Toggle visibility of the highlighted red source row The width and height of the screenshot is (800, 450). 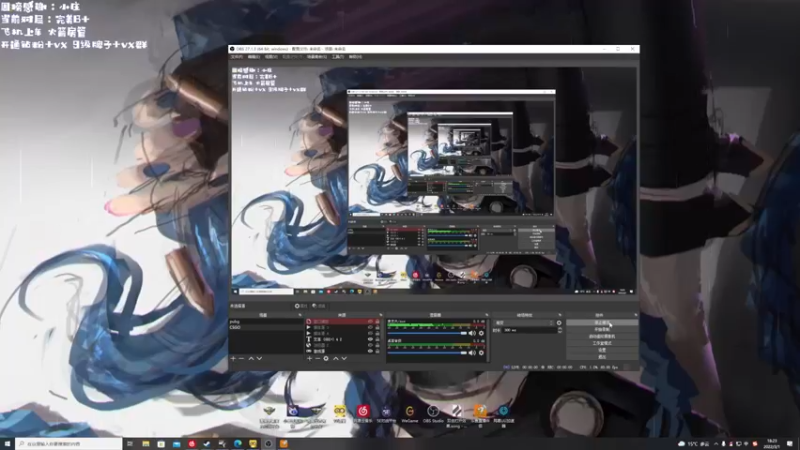click(370, 322)
